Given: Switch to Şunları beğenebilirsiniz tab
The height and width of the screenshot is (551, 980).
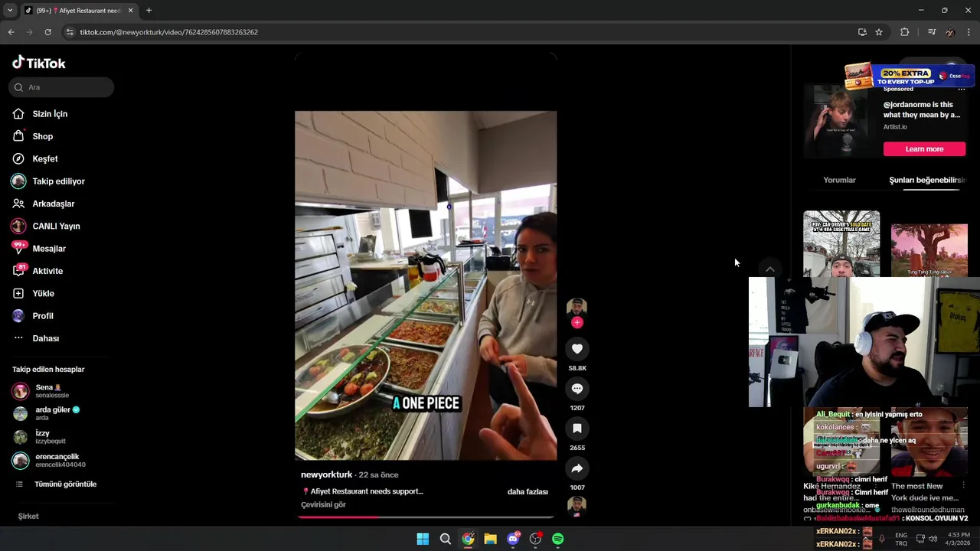Looking at the screenshot, I should click(927, 180).
